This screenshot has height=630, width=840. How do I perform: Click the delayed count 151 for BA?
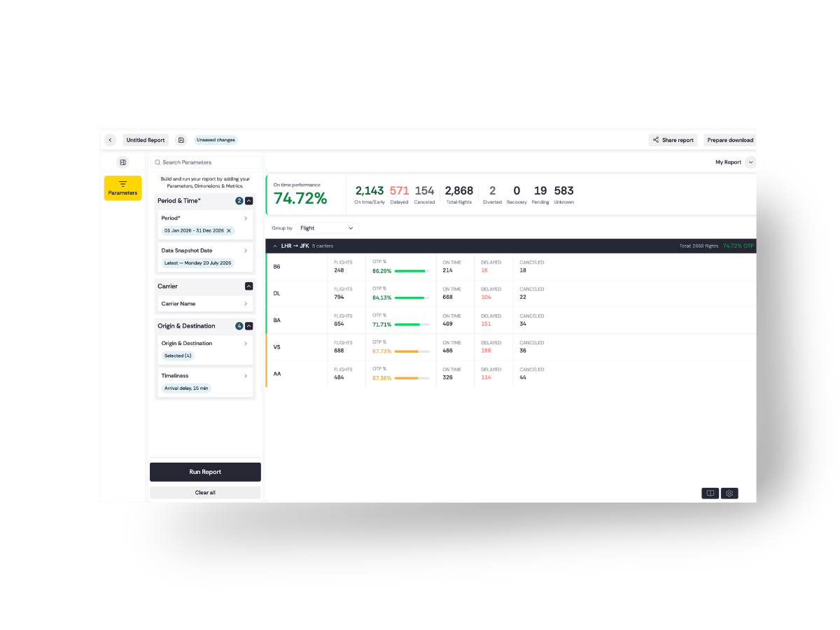tap(486, 324)
